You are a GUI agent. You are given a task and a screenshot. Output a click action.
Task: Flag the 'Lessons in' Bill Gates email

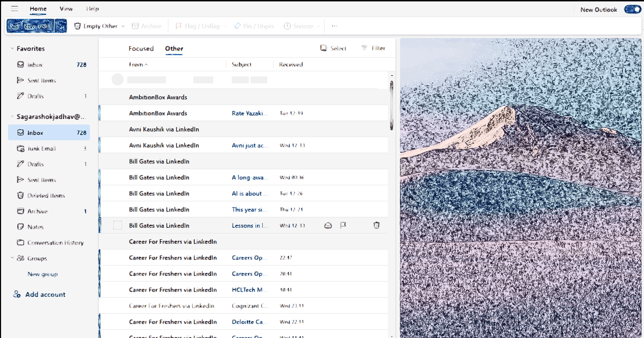coord(343,225)
